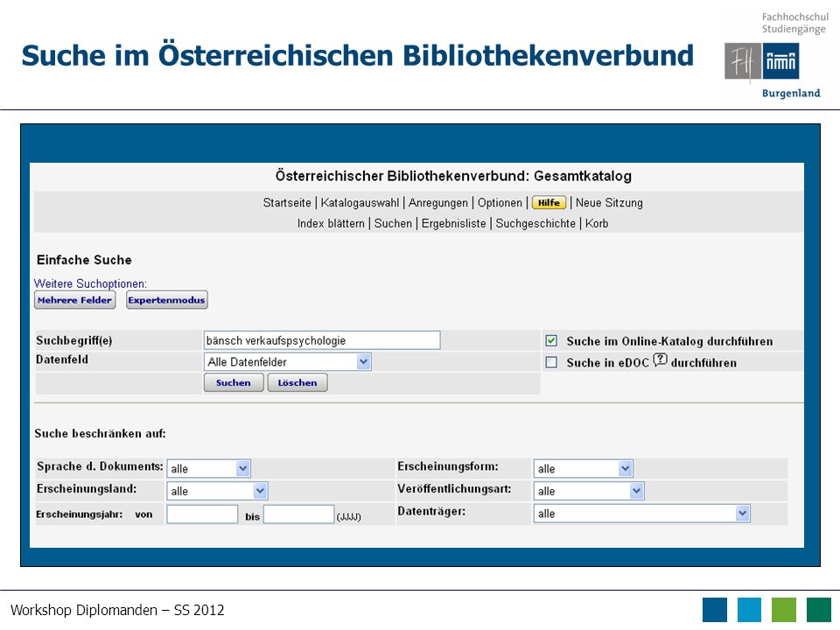The image size is (840, 630).
Task: Open Anregungen link
Action: pyautogui.click(x=437, y=202)
